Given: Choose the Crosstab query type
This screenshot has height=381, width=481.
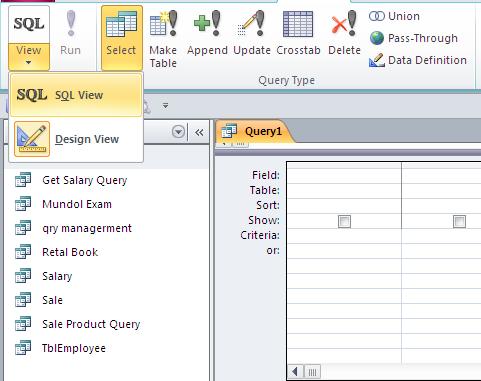Looking at the screenshot, I should tap(298, 33).
